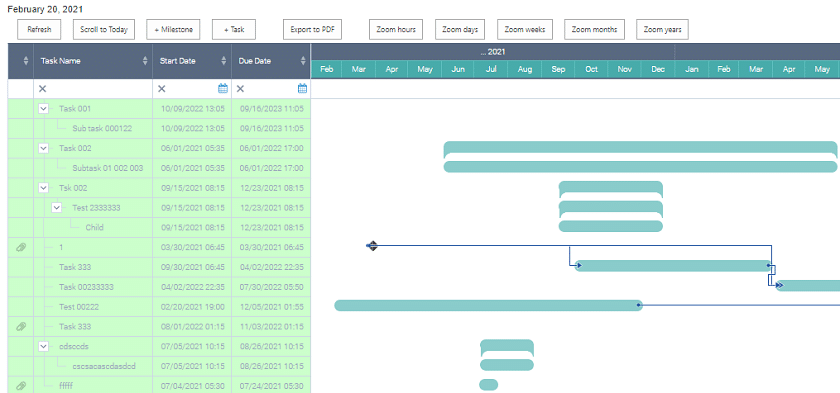
Task: Collapse the Task 002 tree node
Action: (x=43, y=148)
